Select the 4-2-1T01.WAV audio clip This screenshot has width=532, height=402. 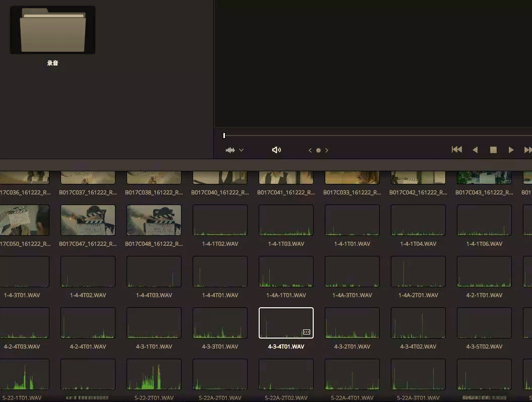(484, 272)
